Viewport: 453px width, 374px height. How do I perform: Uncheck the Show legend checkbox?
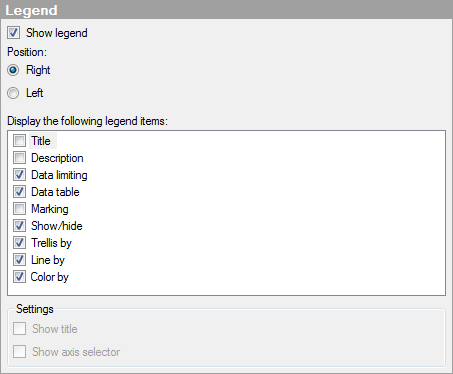coord(14,33)
